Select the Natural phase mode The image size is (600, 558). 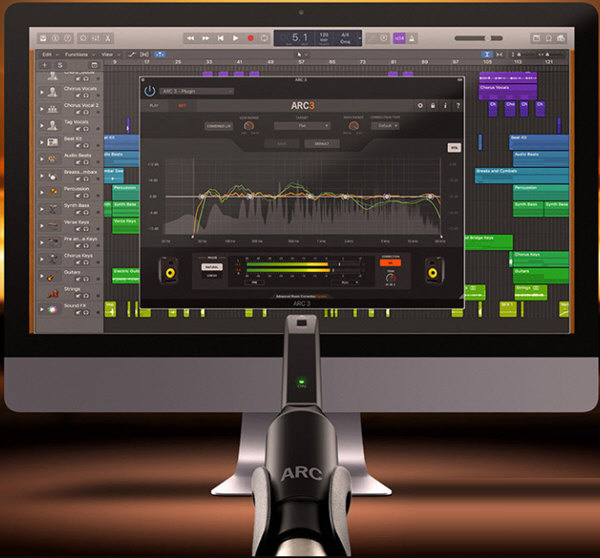(212, 267)
